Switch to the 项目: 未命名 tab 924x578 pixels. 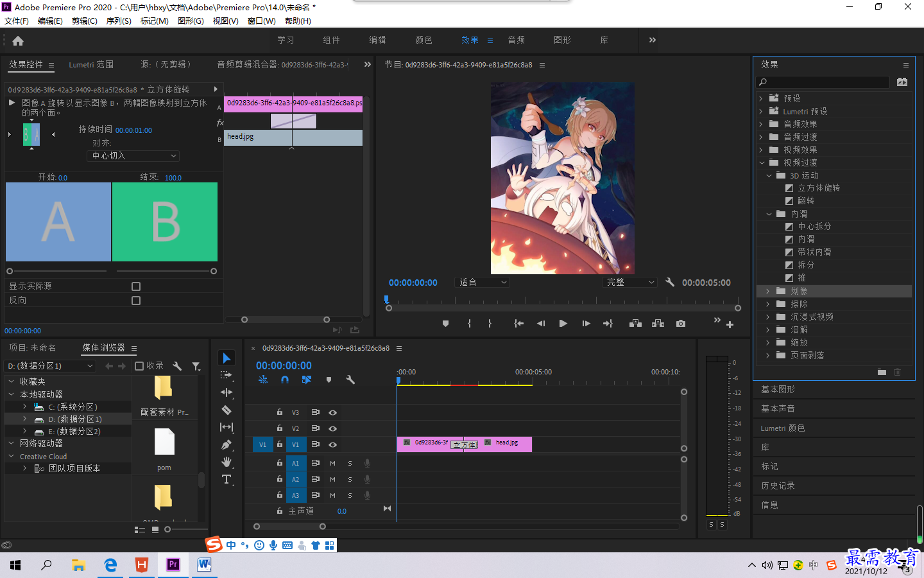tap(33, 347)
